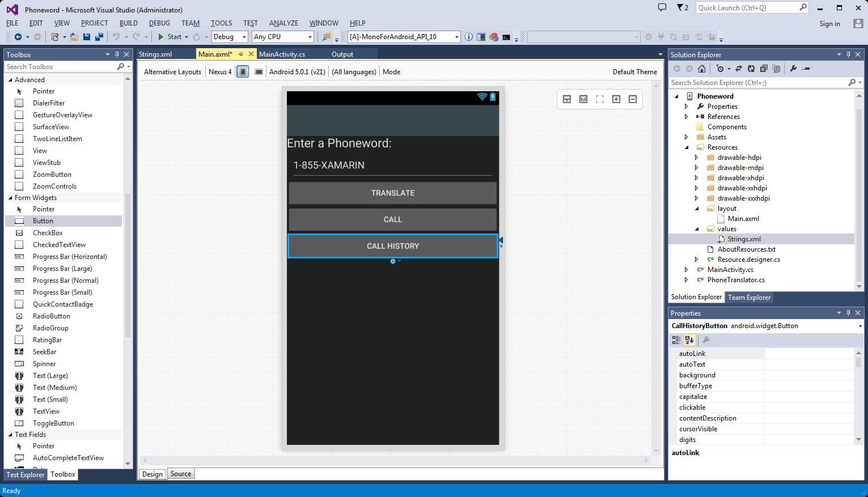Image resolution: width=868 pixels, height=497 pixels.
Task: Click the designer zoom in plus icon
Action: pyautogui.click(x=616, y=99)
